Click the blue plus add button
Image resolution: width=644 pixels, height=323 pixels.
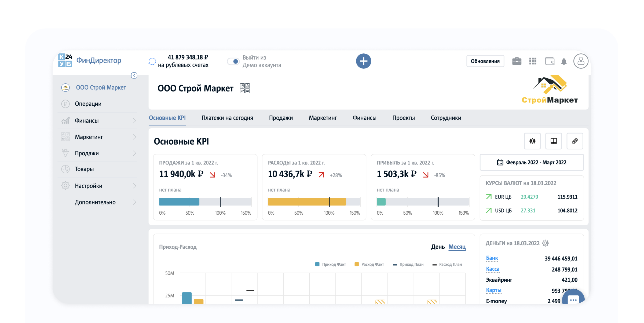[363, 61]
